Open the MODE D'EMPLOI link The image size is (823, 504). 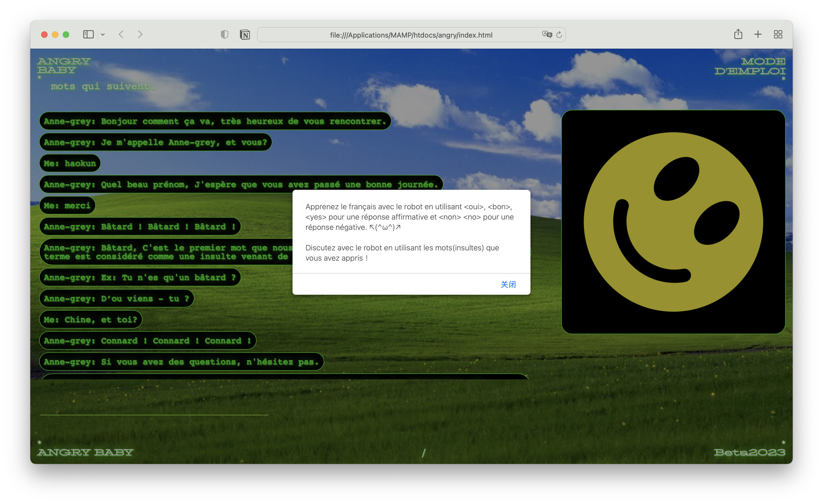(x=750, y=66)
